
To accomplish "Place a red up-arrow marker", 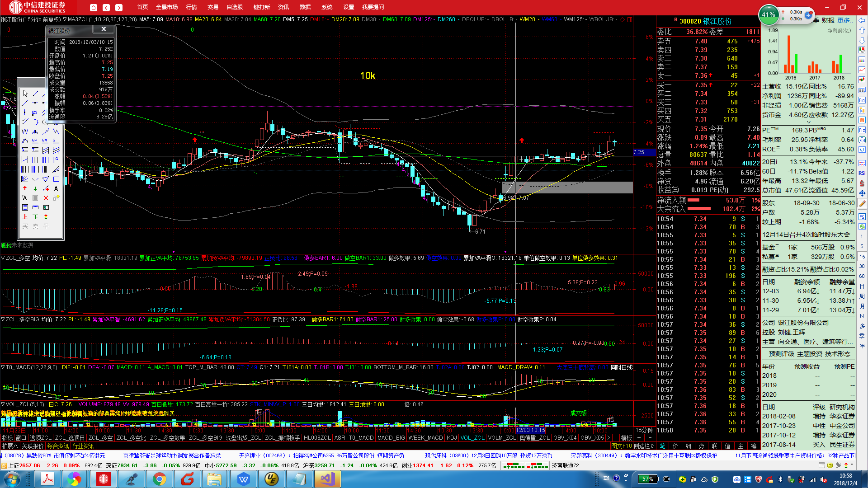I will click(25, 188).
